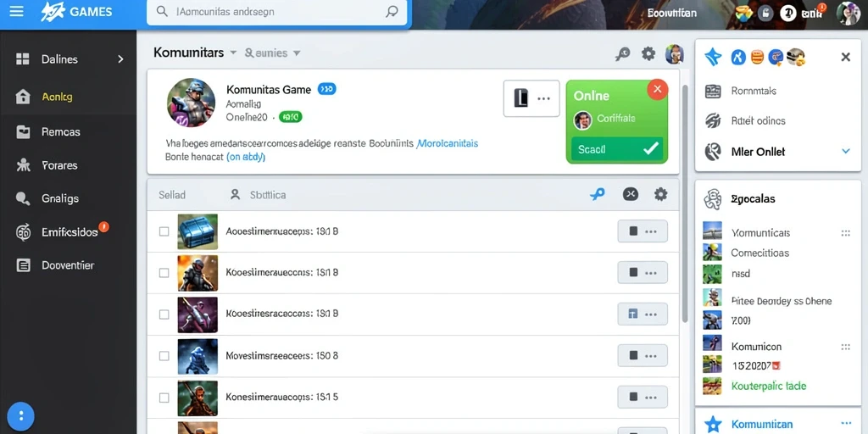The height and width of the screenshot is (434, 868).
Task: Open Komunicon entry in right list
Action: pyautogui.click(x=756, y=347)
